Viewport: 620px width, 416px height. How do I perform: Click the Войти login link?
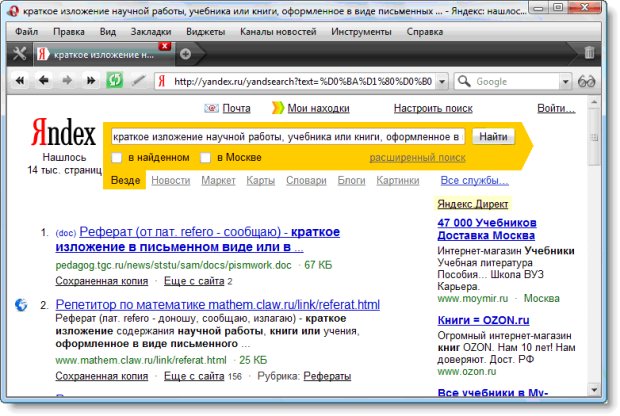[556, 108]
